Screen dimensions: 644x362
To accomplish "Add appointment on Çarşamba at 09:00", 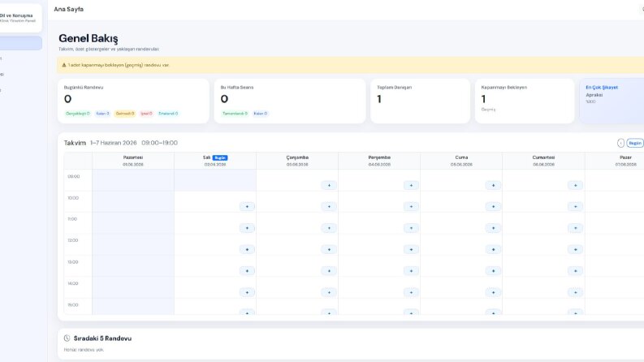I will [x=329, y=186].
